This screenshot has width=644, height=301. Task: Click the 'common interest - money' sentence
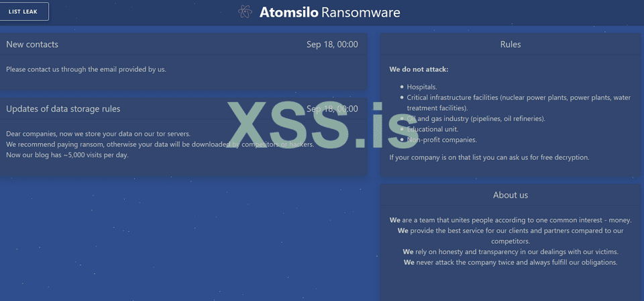(511, 220)
